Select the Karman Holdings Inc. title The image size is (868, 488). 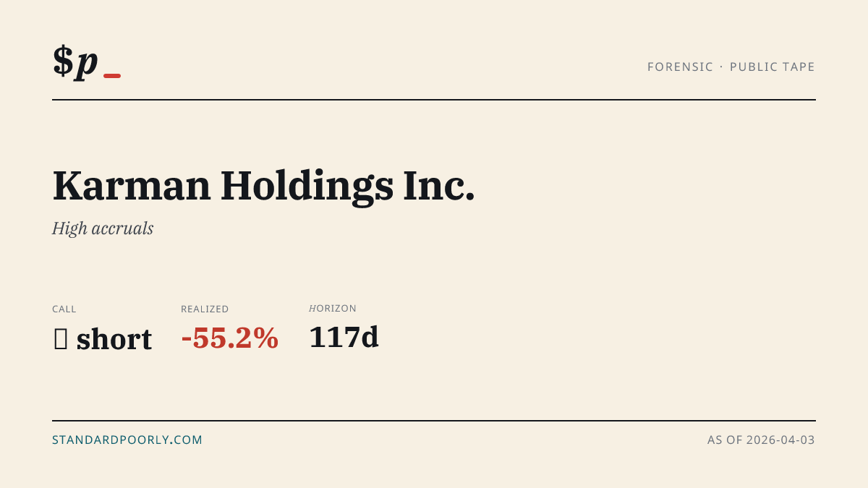[263, 186]
